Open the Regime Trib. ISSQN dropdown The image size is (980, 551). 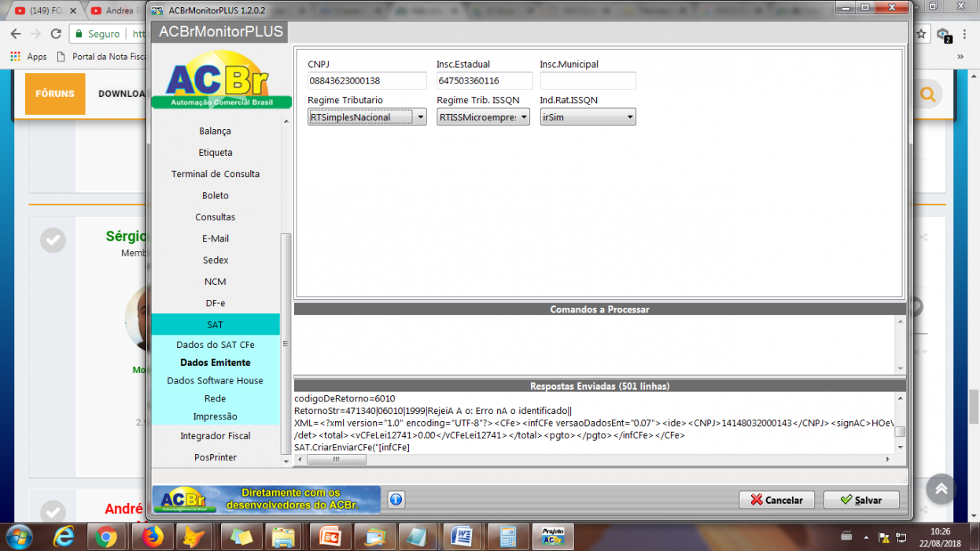[x=484, y=117]
